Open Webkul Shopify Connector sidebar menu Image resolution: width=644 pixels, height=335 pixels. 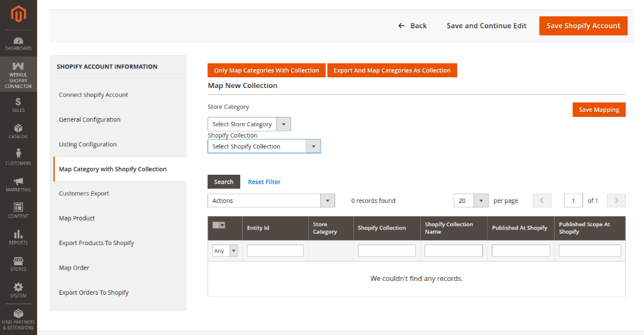[x=18, y=75]
